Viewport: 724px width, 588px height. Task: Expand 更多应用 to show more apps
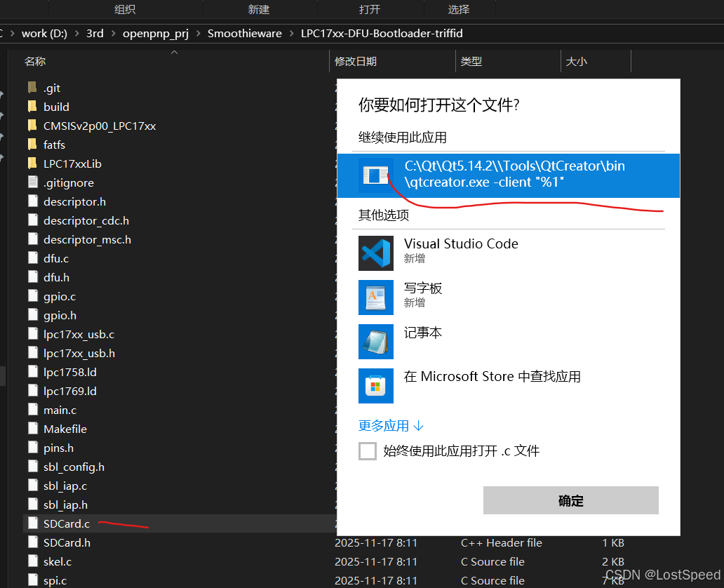click(391, 425)
